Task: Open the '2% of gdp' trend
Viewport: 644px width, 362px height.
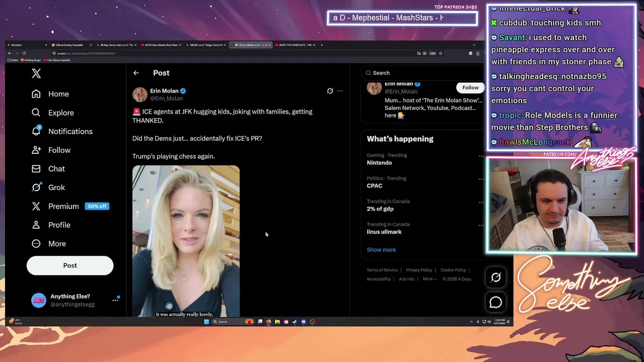Action: coord(380,209)
